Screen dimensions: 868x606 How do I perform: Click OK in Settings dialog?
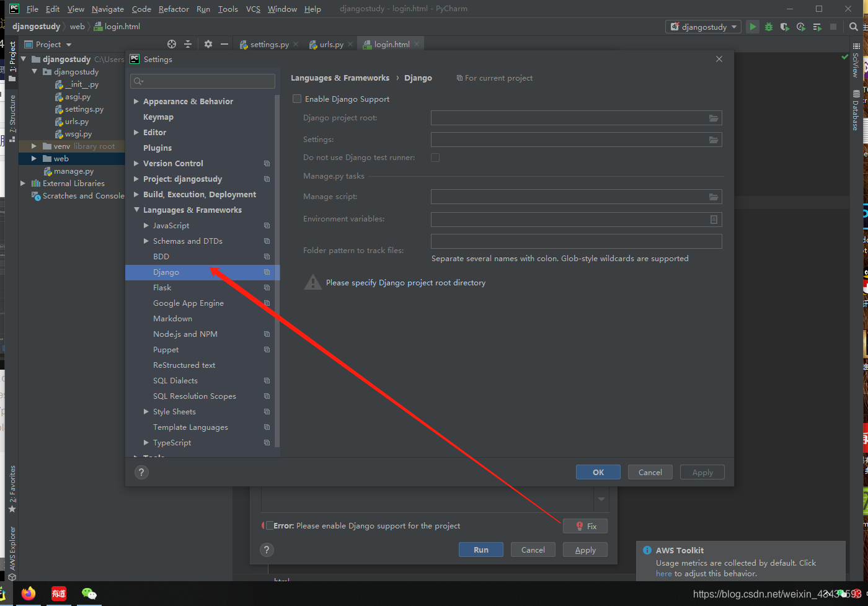pyautogui.click(x=598, y=472)
